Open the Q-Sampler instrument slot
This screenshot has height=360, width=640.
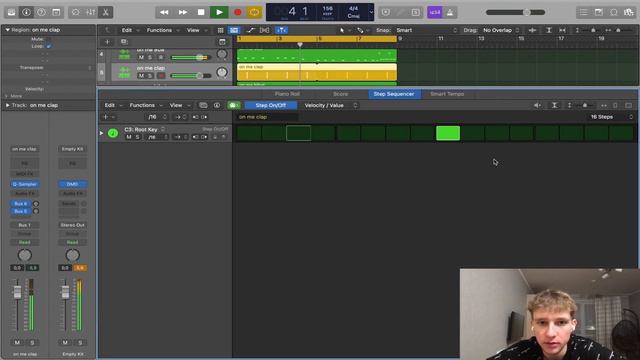point(24,184)
